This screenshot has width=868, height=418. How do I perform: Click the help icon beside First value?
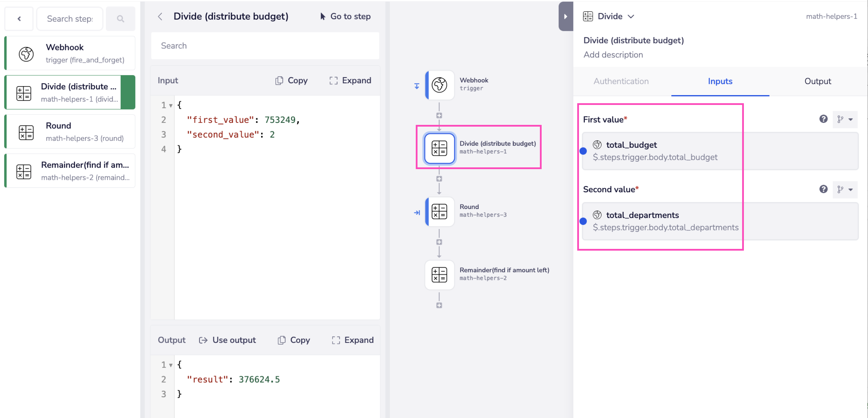click(823, 119)
